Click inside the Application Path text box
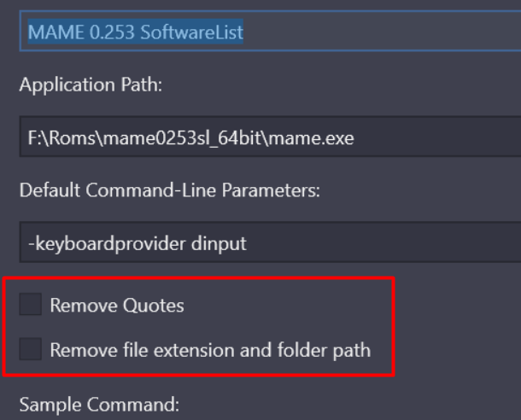This screenshot has width=521, height=420. [270, 137]
